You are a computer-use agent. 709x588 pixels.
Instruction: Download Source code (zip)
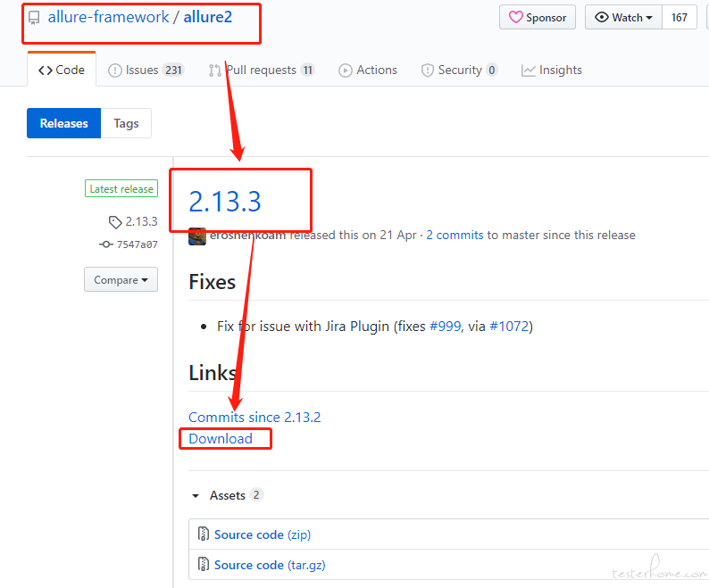tap(263, 534)
